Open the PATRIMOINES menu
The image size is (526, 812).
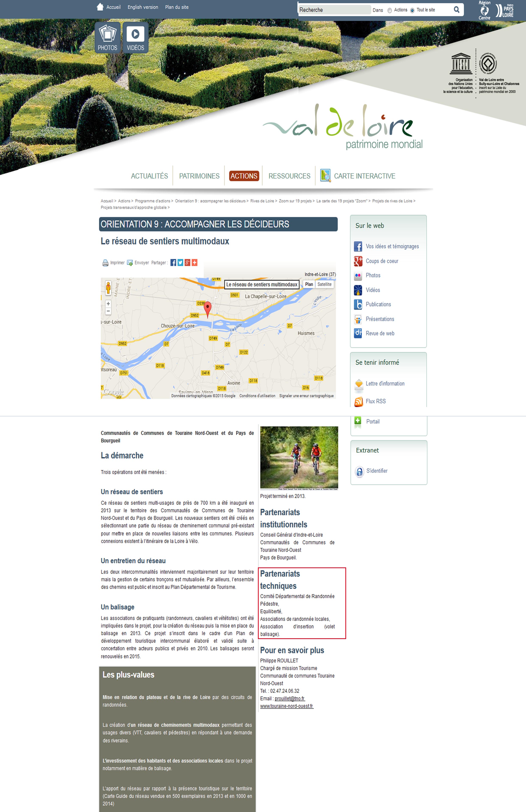tap(199, 176)
